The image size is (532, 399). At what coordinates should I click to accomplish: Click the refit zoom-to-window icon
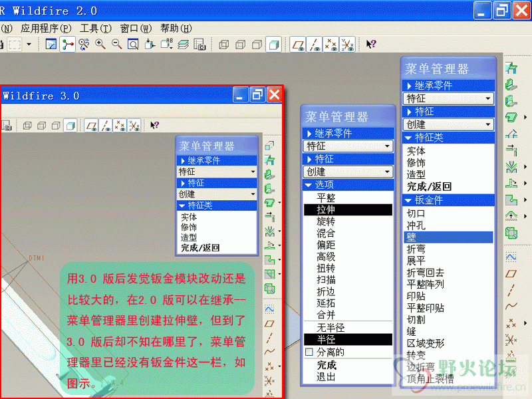click(x=133, y=44)
